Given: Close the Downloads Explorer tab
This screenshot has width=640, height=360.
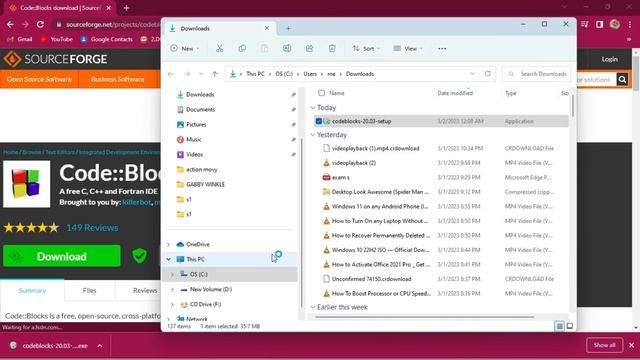Looking at the screenshot, I should (x=267, y=28).
